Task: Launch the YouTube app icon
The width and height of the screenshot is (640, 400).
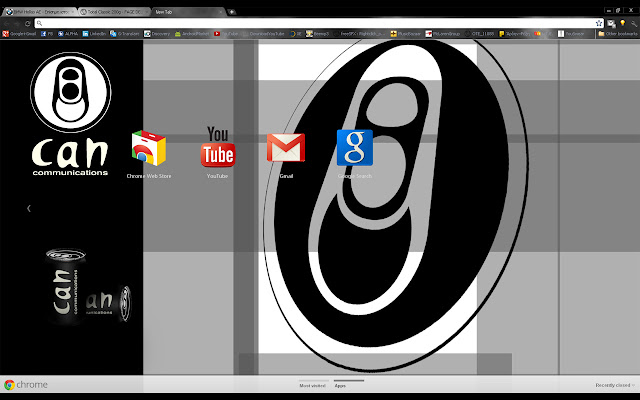Action: click(x=218, y=147)
